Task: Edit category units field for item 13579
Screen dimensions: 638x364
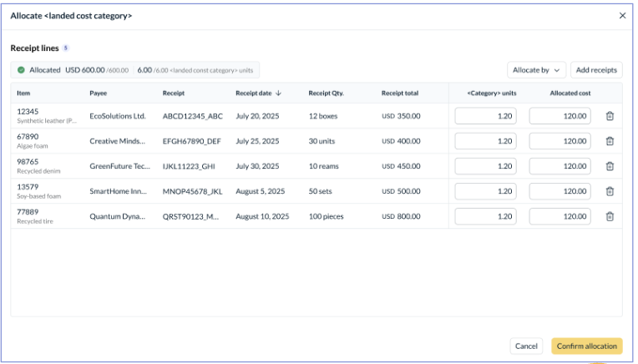Action: click(x=485, y=191)
